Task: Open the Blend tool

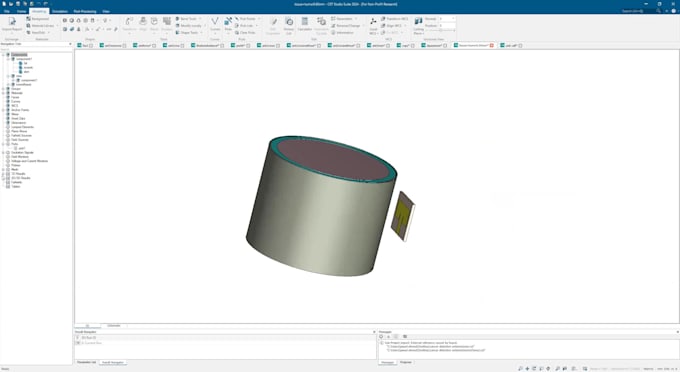Action: tap(154, 24)
